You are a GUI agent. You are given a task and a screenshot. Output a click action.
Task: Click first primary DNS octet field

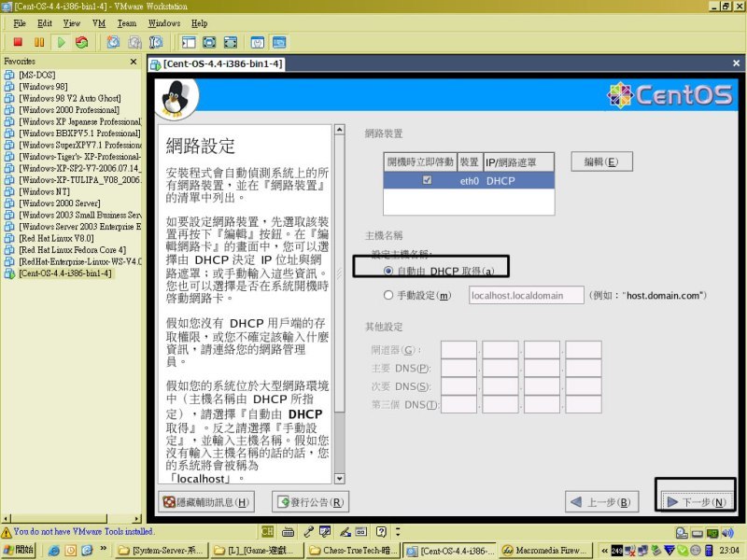[x=458, y=368]
